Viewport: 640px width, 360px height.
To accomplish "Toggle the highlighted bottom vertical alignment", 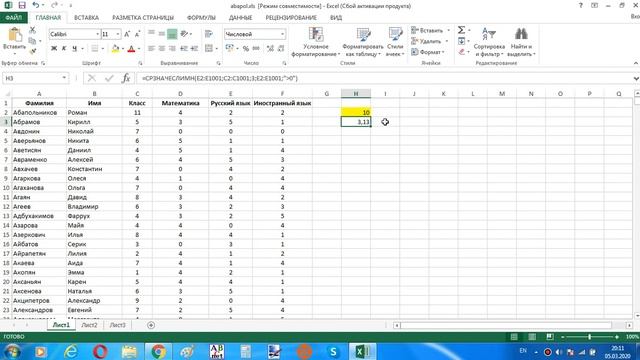I will coord(172,34).
